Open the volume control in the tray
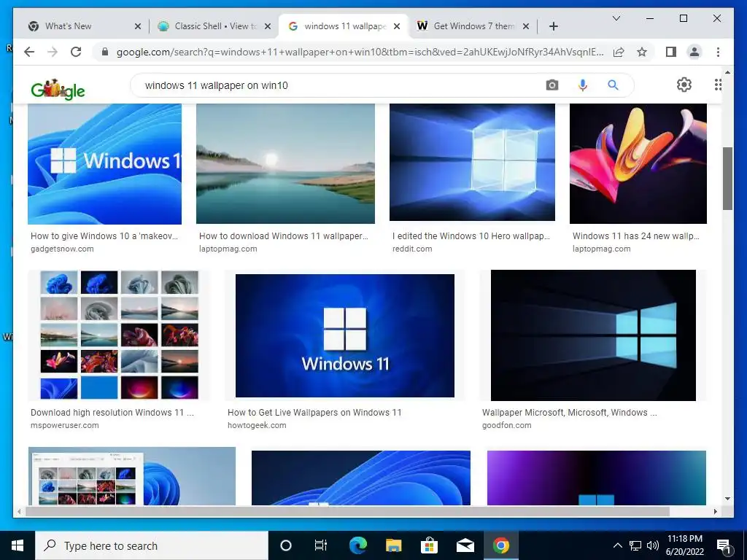The width and height of the screenshot is (747, 560). coord(653,545)
